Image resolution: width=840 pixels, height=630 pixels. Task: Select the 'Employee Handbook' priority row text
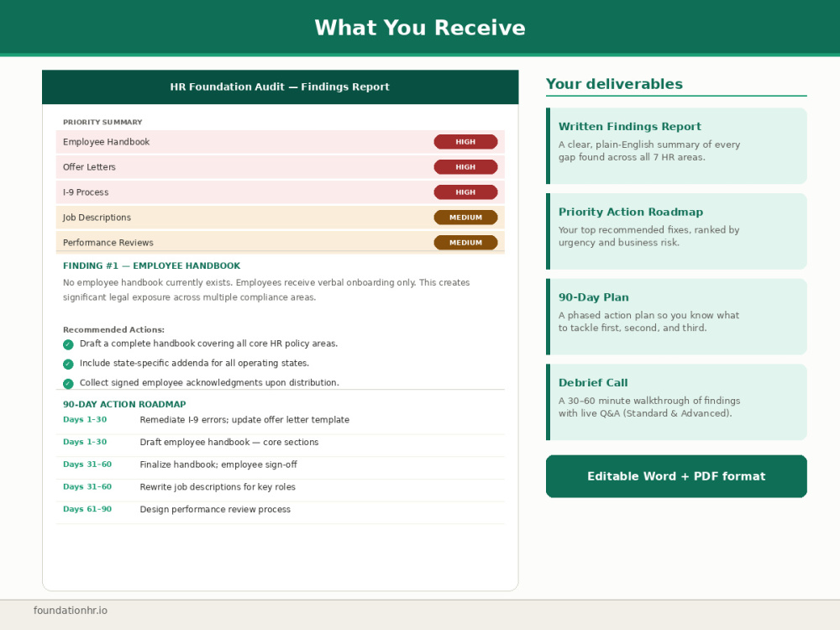click(106, 142)
